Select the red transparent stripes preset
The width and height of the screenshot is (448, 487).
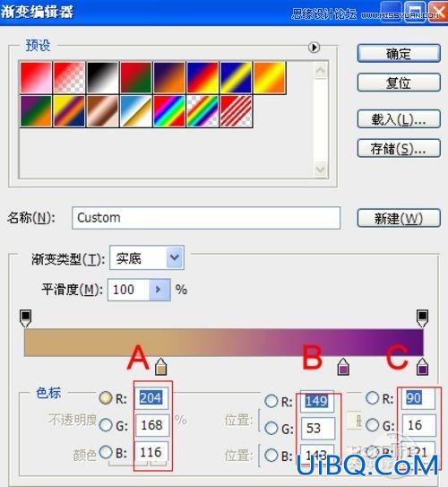237,111
